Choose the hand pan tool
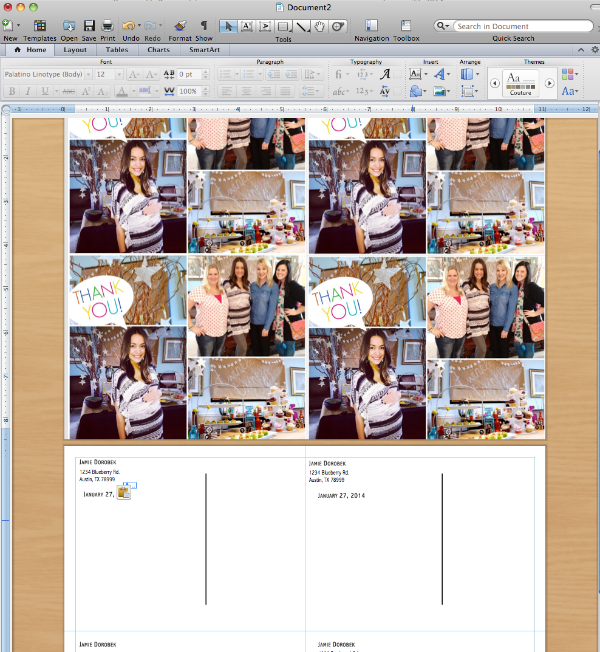This screenshot has height=652, width=600. (x=320, y=26)
